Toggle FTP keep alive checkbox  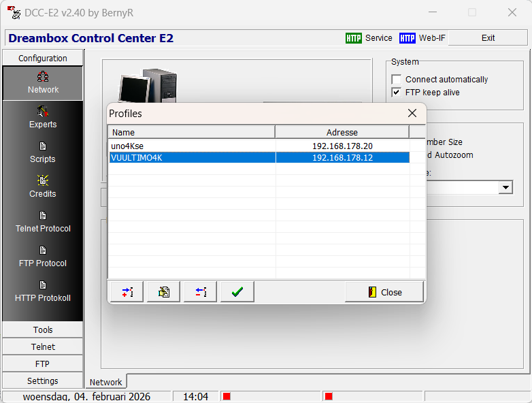click(397, 93)
